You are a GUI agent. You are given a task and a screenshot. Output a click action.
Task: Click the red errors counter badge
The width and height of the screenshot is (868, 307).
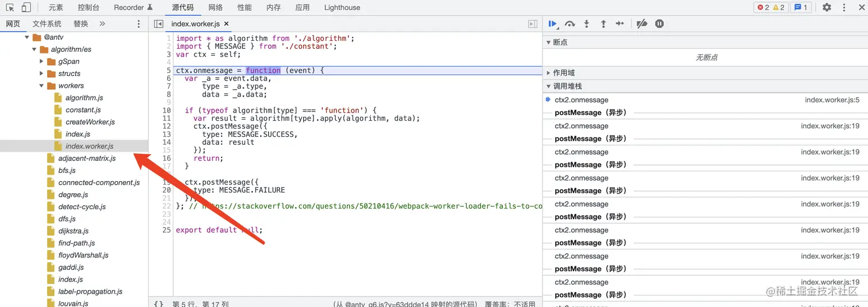(764, 7)
